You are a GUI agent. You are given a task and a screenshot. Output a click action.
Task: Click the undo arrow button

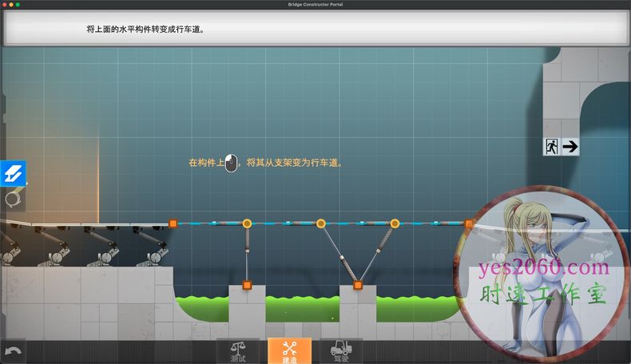click(x=13, y=351)
